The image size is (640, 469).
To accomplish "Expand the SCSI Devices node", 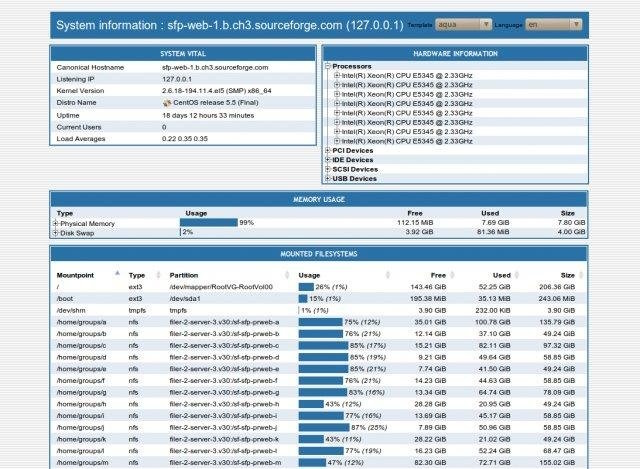I will 328,169.
